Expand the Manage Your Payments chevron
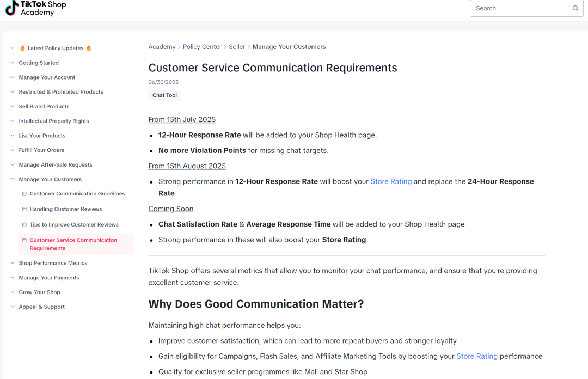Image resolution: width=588 pixels, height=379 pixels. (13, 278)
